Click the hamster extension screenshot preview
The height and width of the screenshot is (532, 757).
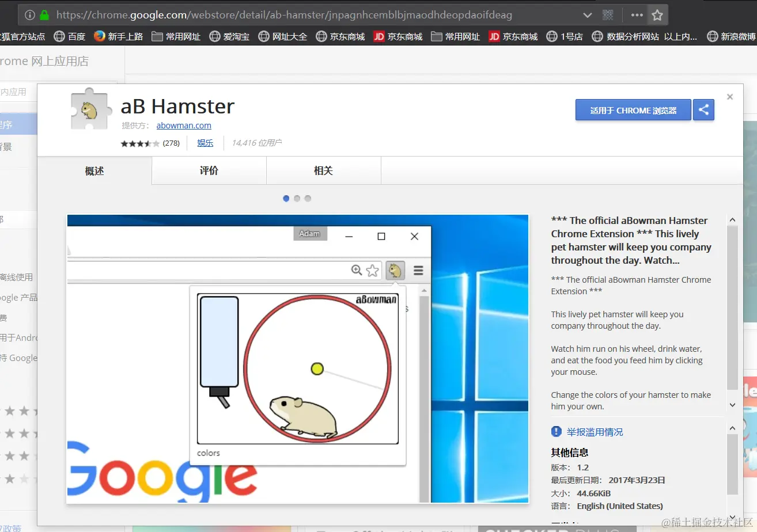[x=298, y=359]
